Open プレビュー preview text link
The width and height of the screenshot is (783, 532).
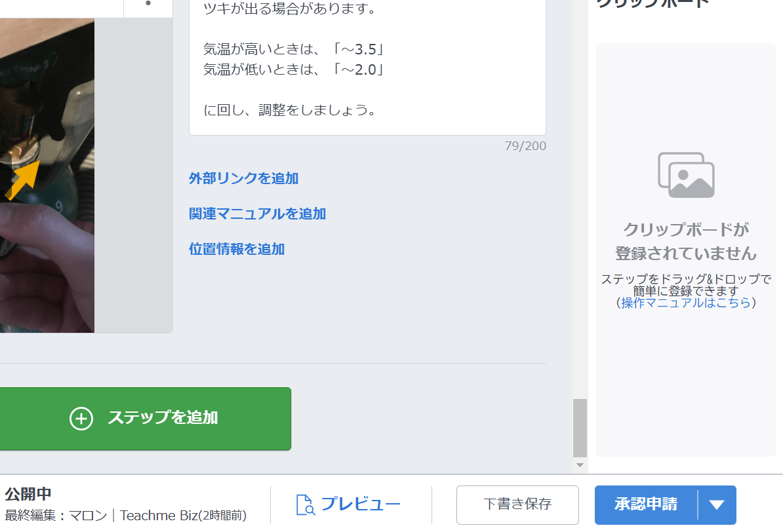(360, 504)
